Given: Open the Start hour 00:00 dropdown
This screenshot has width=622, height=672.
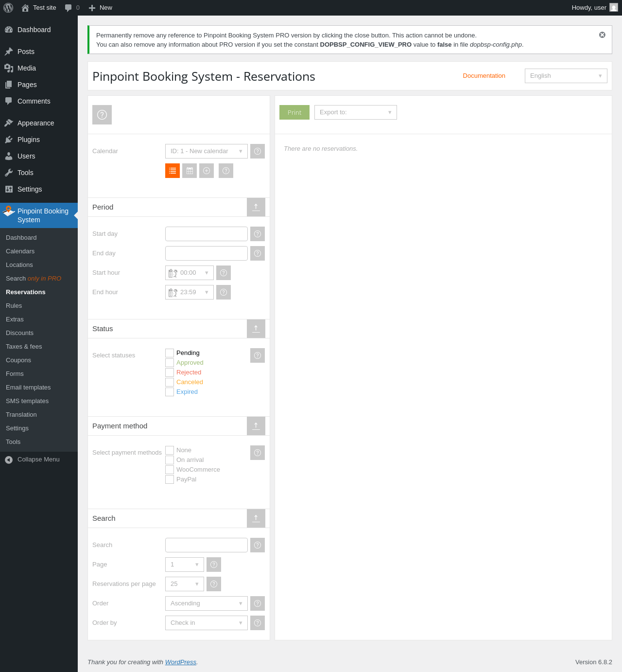Looking at the screenshot, I should tap(190, 273).
